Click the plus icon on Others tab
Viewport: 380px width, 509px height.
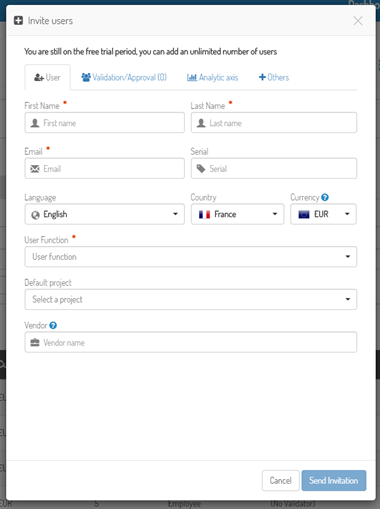click(x=262, y=77)
